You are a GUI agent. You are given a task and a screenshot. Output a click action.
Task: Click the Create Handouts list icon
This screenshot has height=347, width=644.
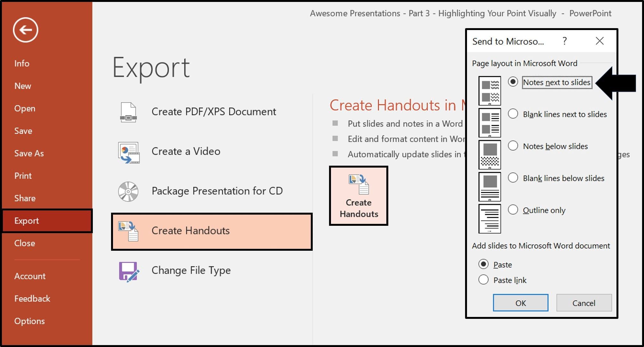pos(128,231)
